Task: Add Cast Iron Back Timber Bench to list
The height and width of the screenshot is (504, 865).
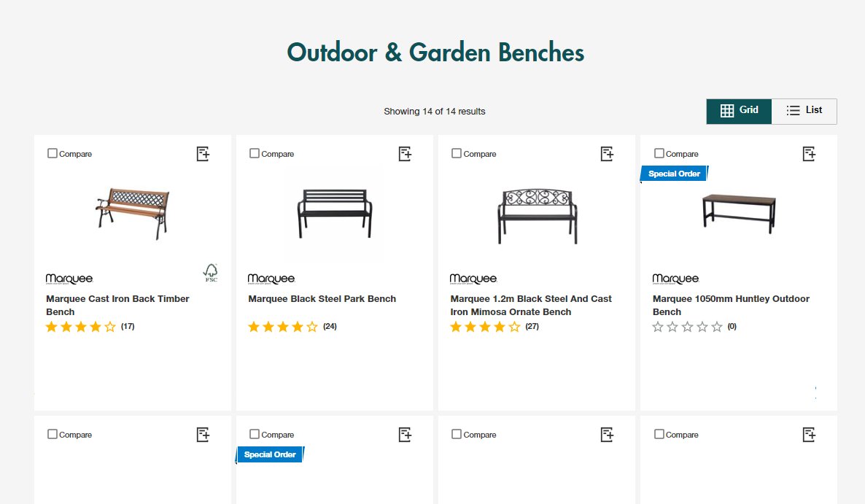Action: pyautogui.click(x=203, y=154)
